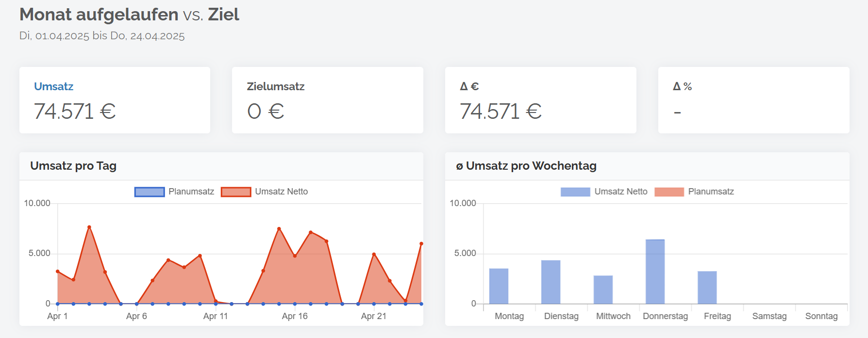This screenshot has height=338, width=868.
Task: Select the Donnerstag bar in weekday chart
Action: (x=655, y=272)
